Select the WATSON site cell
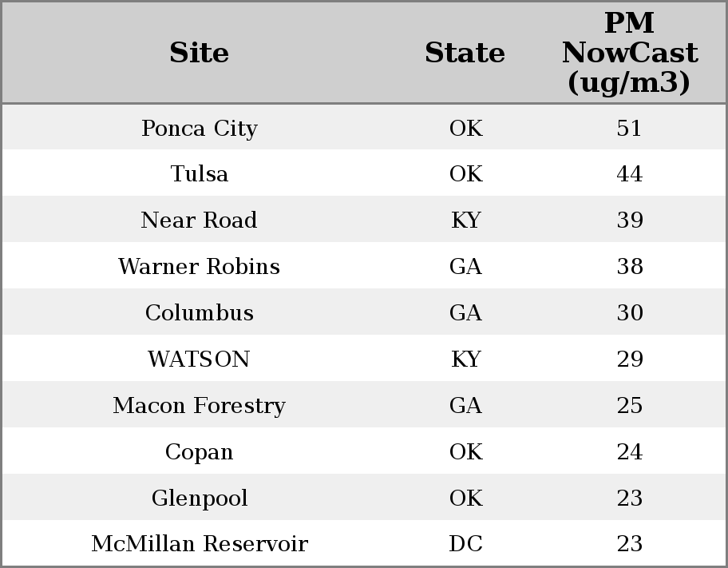 [x=199, y=359]
